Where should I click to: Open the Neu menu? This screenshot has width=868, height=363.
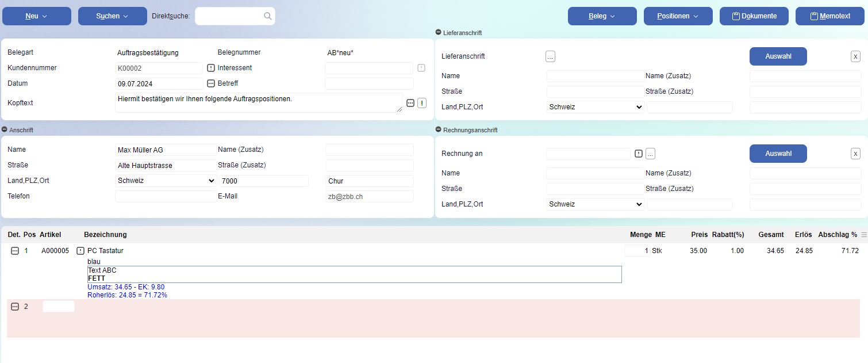coord(37,16)
